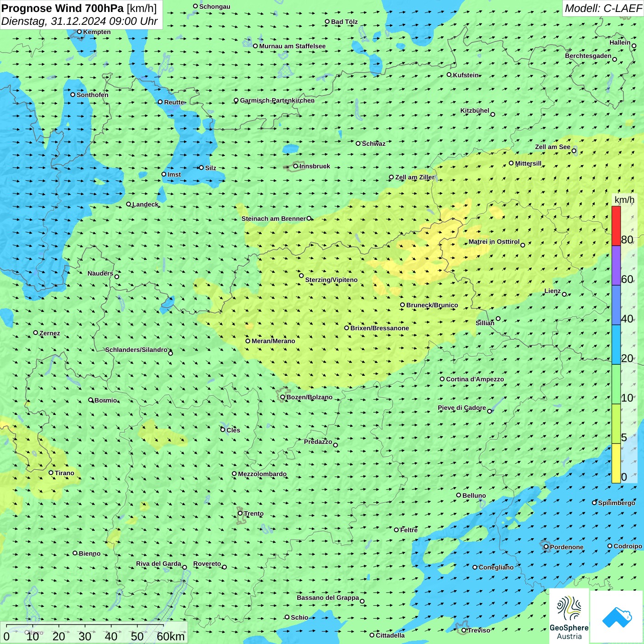The height and width of the screenshot is (644, 644).
Task: Click the 'Garmisch-Partenkirchen' place label
Action: [277, 100]
